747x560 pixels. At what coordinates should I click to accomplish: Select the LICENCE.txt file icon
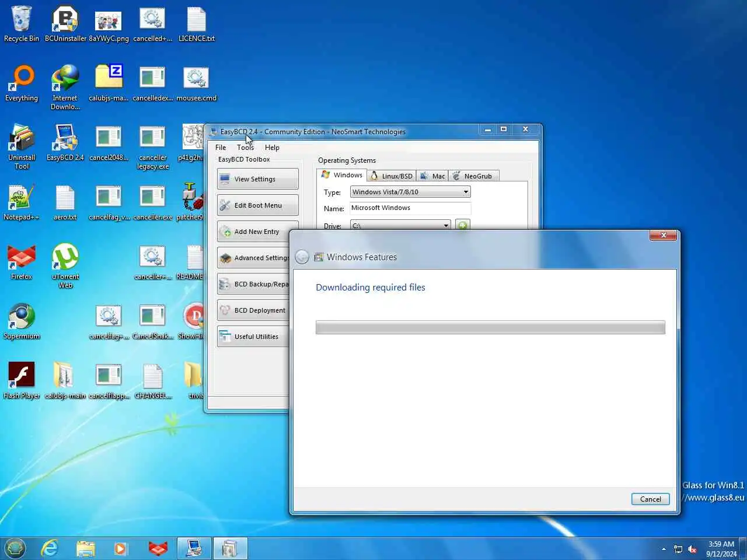click(196, 24)
